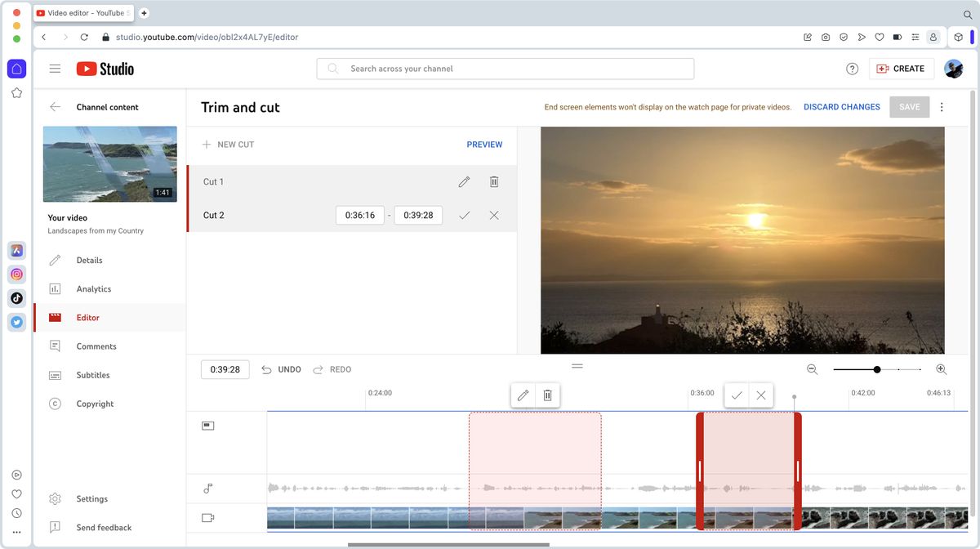Undo the last timeline edit

click(x=281, y=369)
